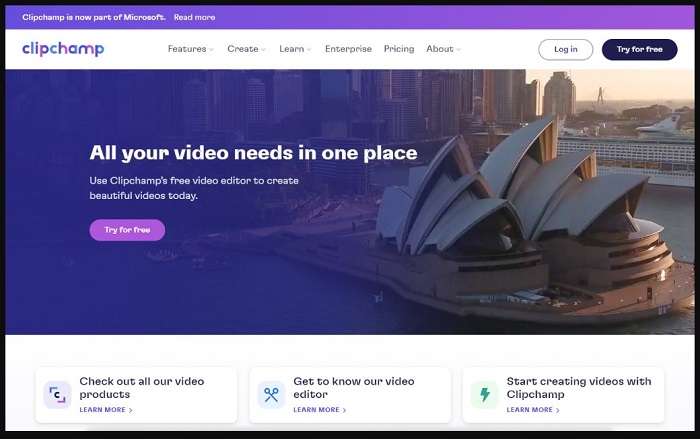
Task: Click 'Check out all our video products' title
Action: point(142,388)
